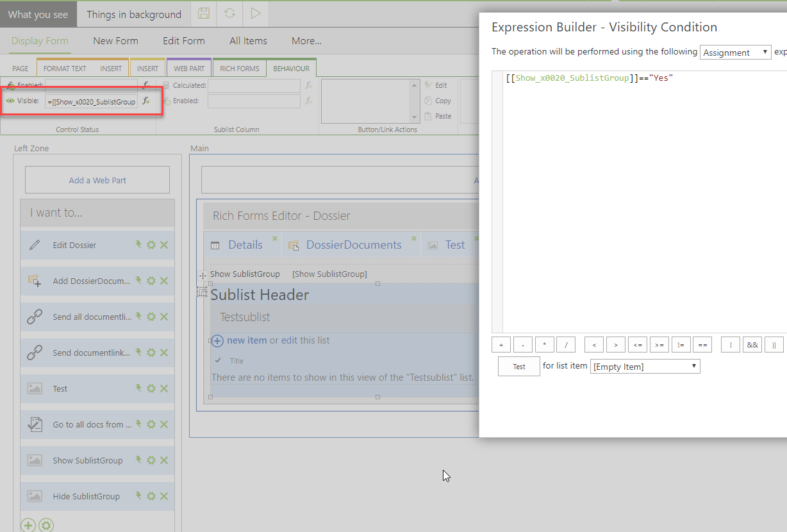Open the Assignment operation dropdown
The width and height of the screenshot is (787, 532).
click(735, 53)
